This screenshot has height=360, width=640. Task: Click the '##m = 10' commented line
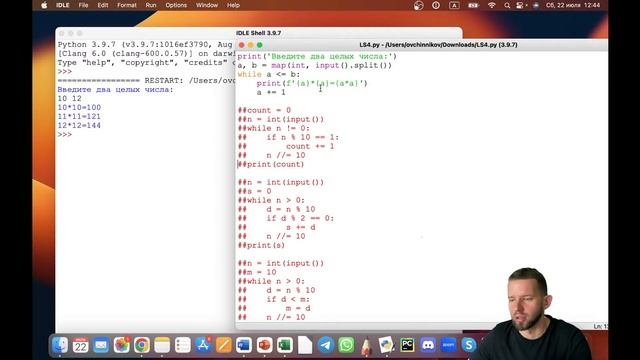(x=257, y=272)
